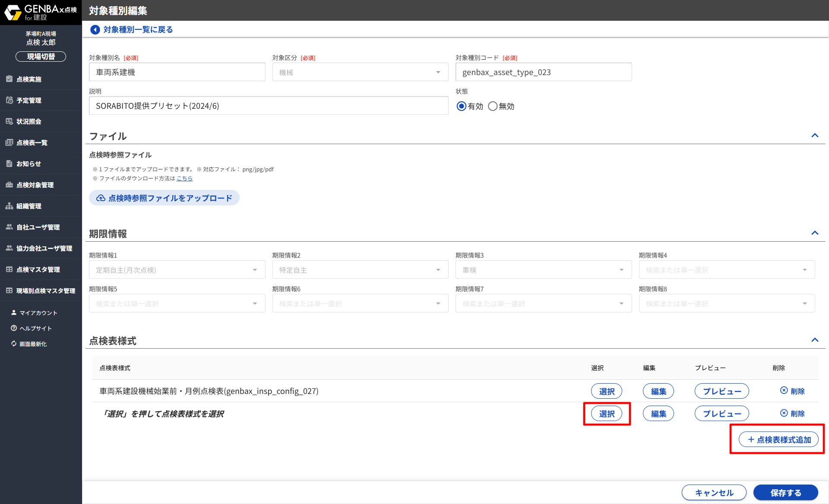The image size is (829, 504).
Task: Open 点検マスタ管理 in the sidebar
Action: point(38,270)
